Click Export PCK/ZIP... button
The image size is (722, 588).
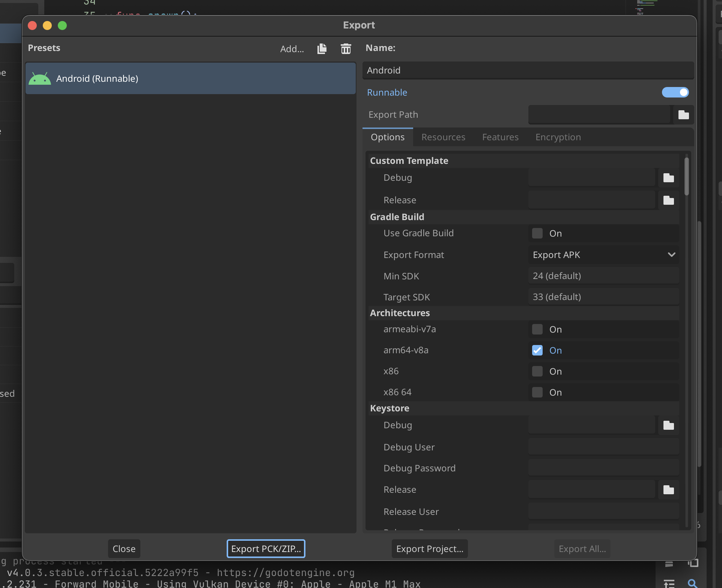point(266,549)
